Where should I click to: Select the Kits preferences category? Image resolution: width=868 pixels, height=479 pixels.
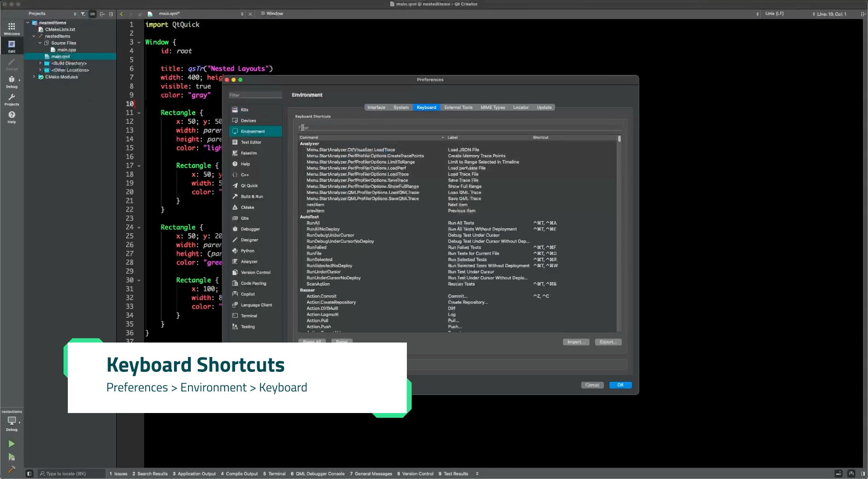(245, 110)
